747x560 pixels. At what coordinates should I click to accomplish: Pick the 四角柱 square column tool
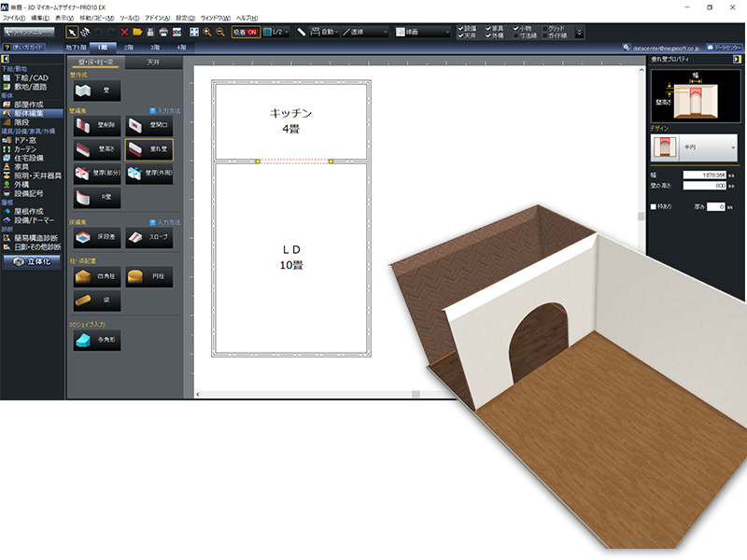97,277
